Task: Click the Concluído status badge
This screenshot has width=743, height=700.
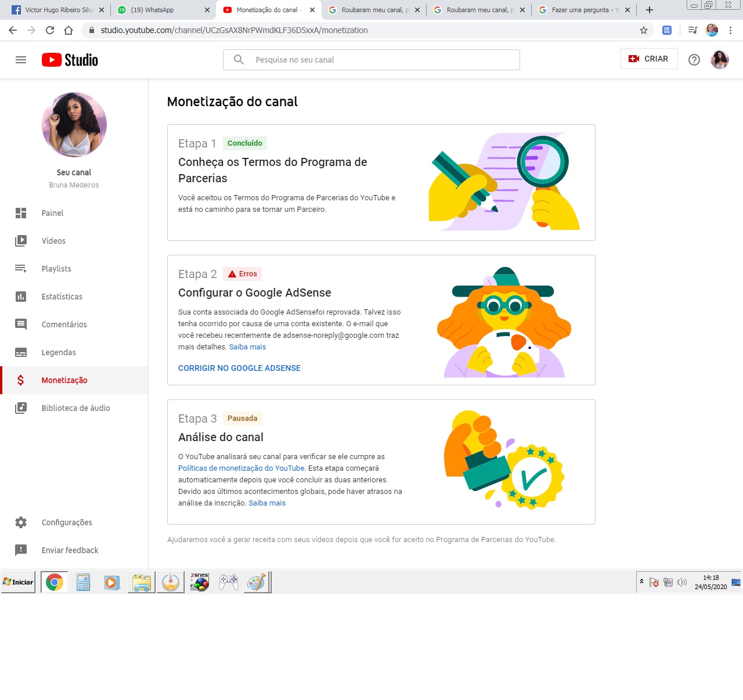Action: click(x=245, y=143)
